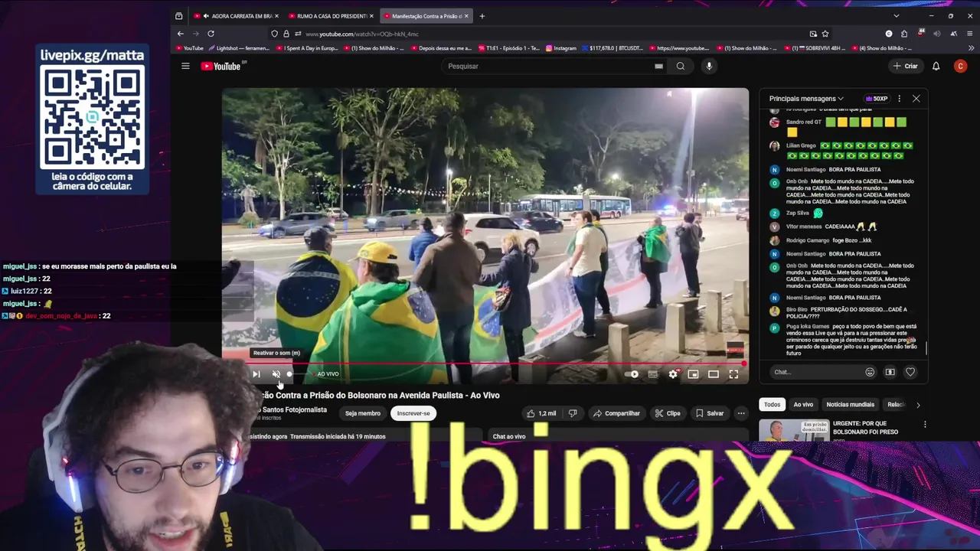Click the search magnifier button
This screenshot has width=980, height=551.
coord(680,66)
